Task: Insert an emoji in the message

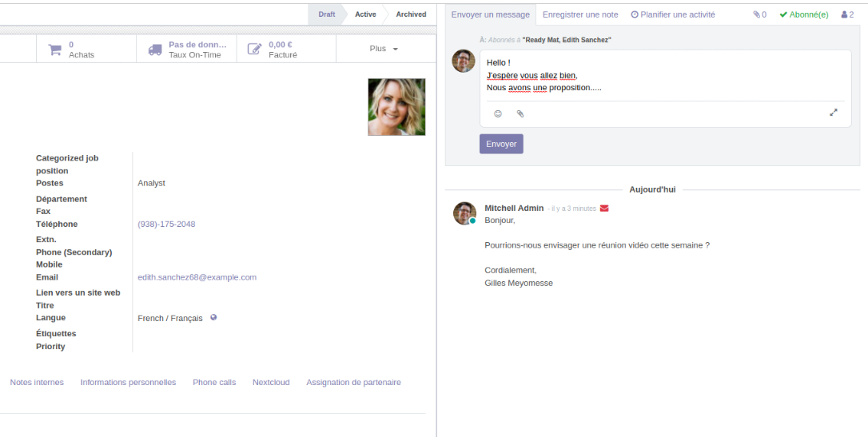Action: [x=498, y=113]
